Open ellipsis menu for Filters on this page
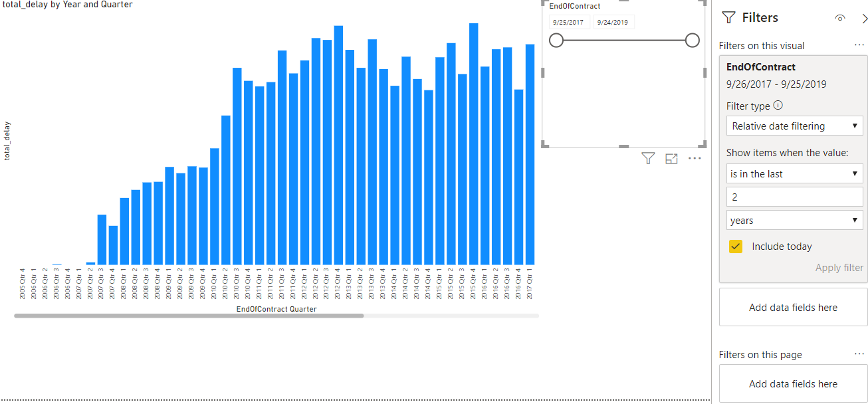The image size is (868, 404). coord(859,354)
